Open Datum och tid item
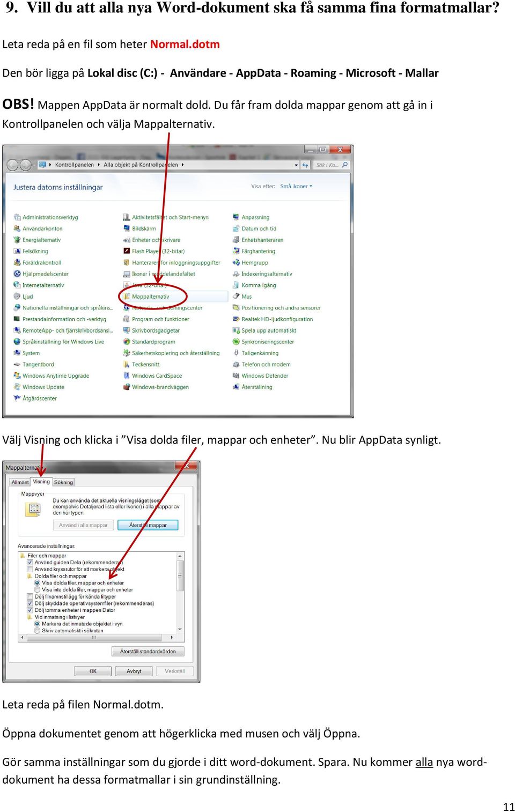 point(255,228)
